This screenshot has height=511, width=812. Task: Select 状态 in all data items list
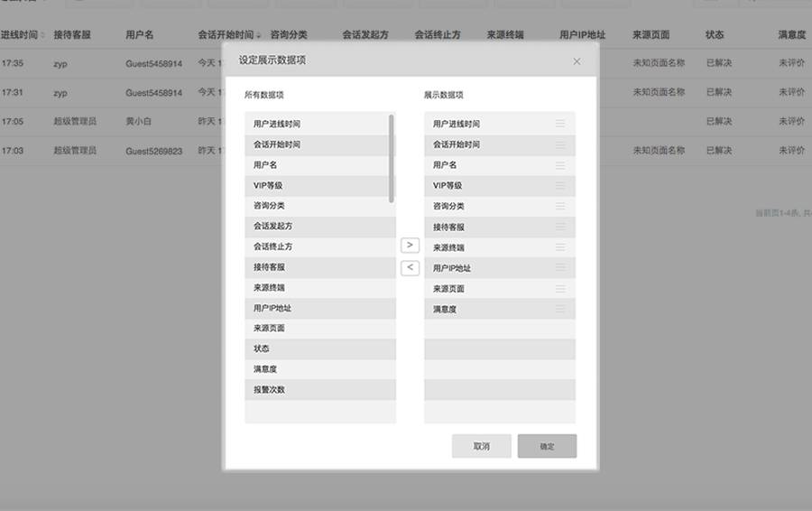point(320,348)
